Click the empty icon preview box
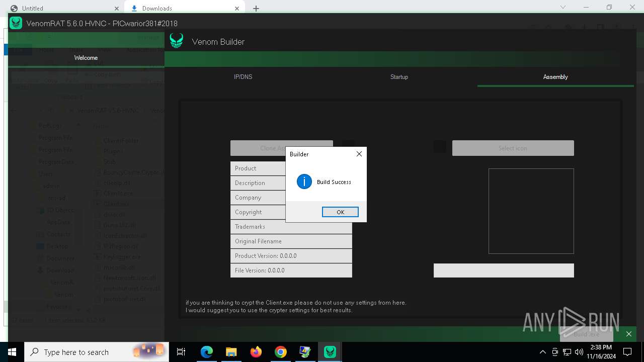Viewport: 644px width, 362px height. click(x=531, y=211)
